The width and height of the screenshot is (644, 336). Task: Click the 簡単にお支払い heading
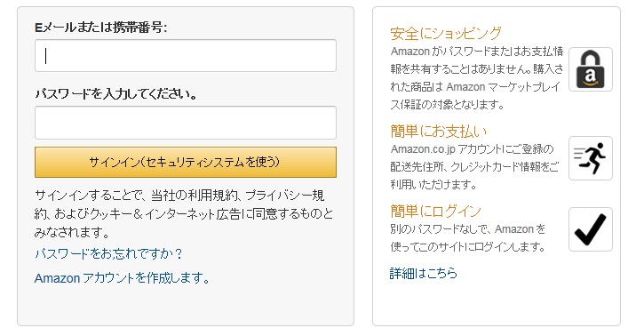[x=438, y=131]
